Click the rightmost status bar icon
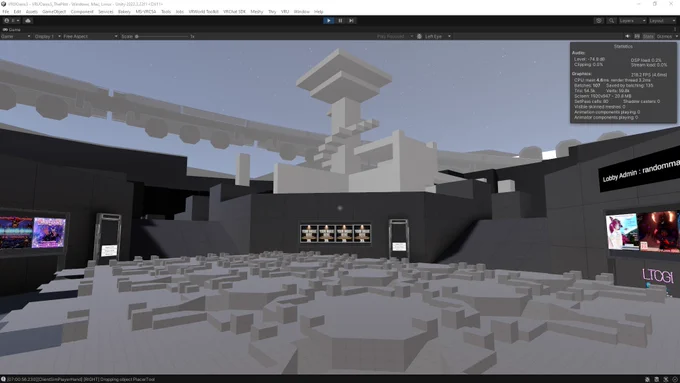Image resolution: width=680 pixels, height=383 pixels. point(675,379)
